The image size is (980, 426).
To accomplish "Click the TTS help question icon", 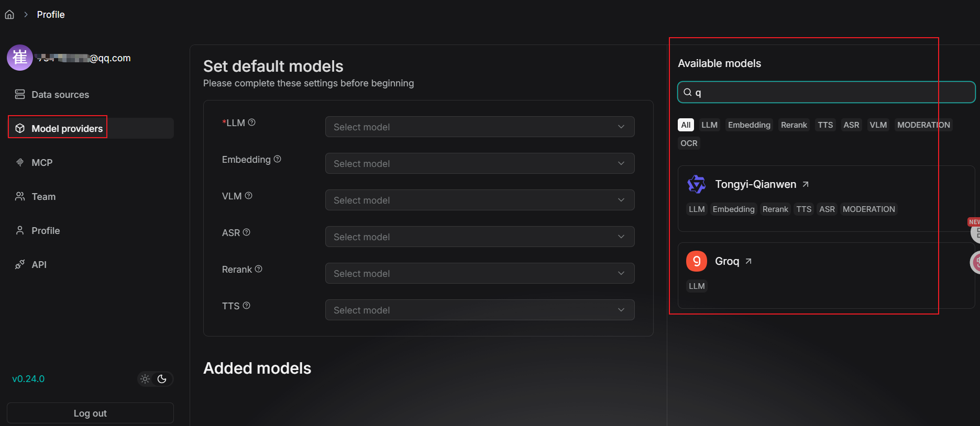I will [247, 306].
